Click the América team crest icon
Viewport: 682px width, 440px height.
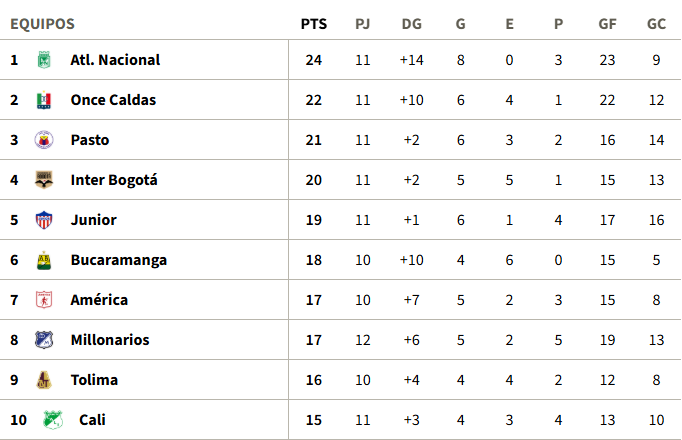point(44,300)
